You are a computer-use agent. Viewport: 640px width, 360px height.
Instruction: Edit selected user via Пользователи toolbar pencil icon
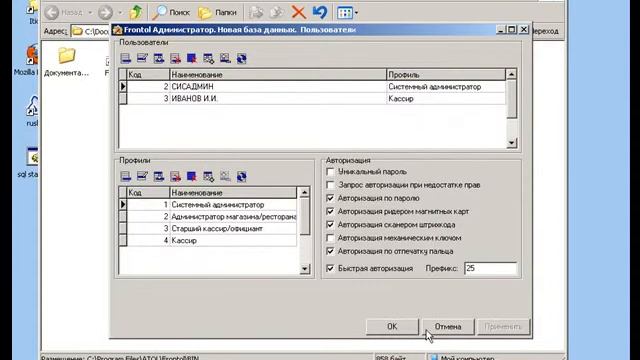(x=142, y=58)
